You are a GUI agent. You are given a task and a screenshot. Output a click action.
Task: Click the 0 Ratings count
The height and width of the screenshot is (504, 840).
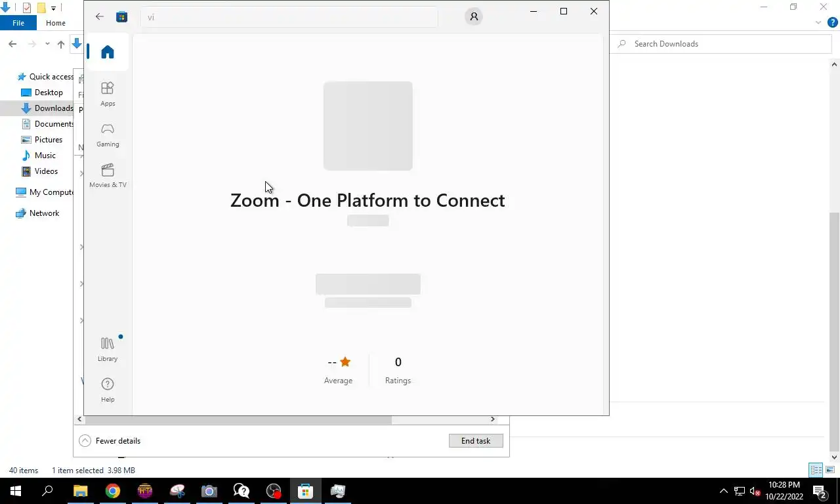coord(398,369)
